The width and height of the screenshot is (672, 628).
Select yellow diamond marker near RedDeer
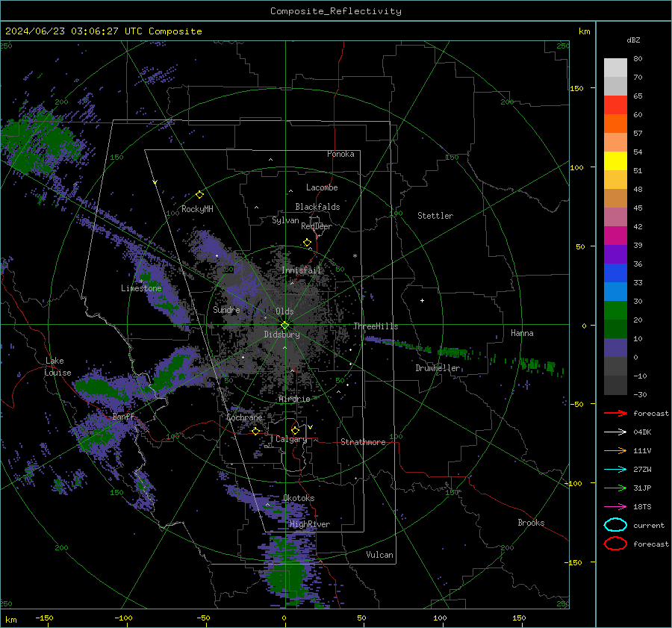click(x=308, y=243)
